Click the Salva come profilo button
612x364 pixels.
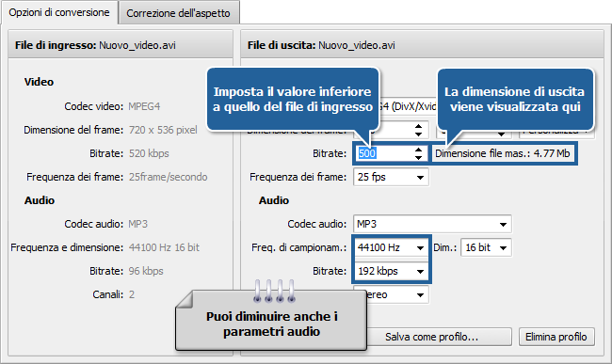(439, 337)
